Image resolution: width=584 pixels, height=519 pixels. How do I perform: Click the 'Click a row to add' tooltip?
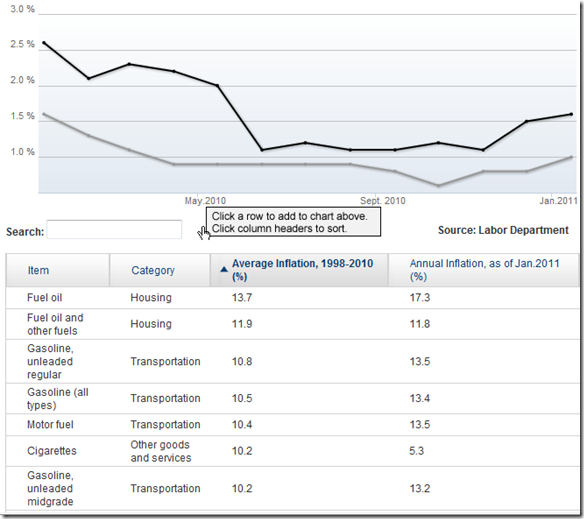(x=293, y=222)
